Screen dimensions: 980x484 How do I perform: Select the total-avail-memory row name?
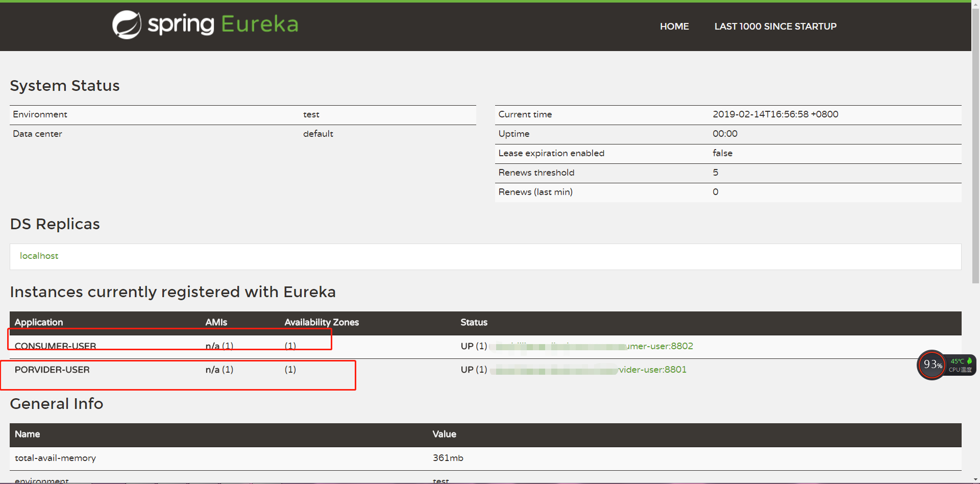[55, 458]
